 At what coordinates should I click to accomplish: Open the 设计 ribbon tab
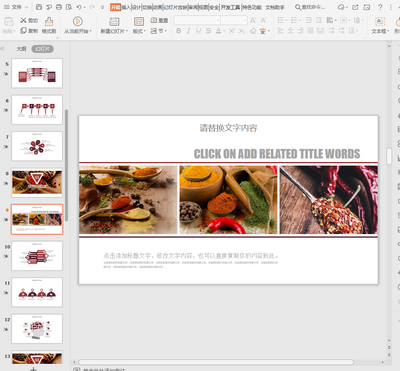coord(137,7)
